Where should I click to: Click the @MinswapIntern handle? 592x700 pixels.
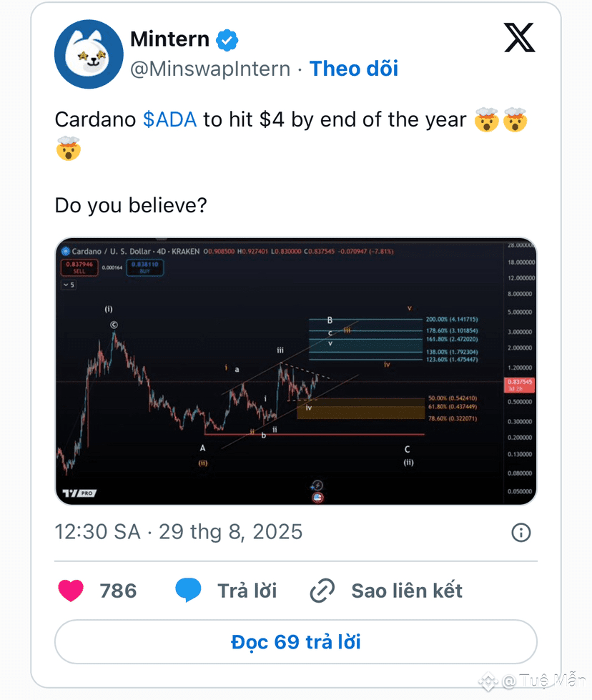pyautogui.click(x=210, y=69)
